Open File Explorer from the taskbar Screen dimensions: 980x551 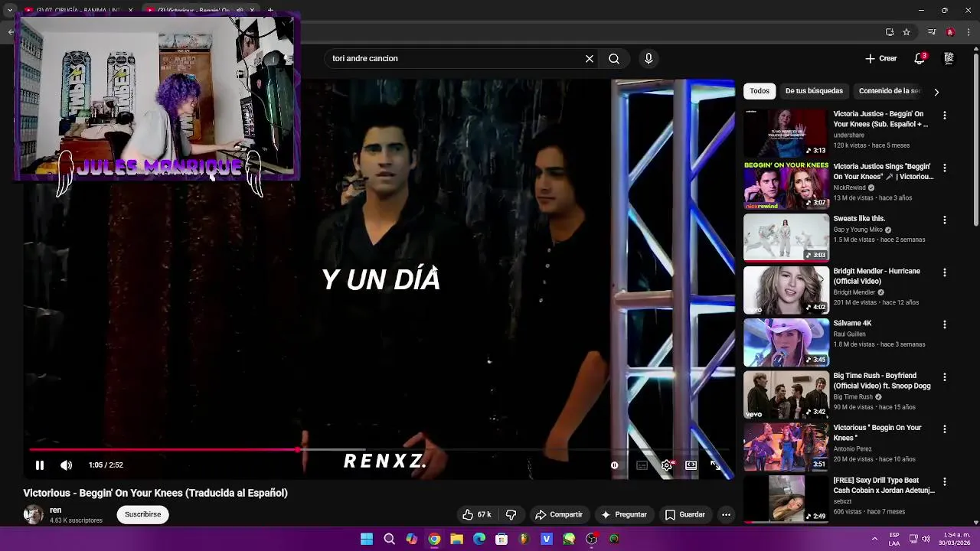[x=456, y=539]
